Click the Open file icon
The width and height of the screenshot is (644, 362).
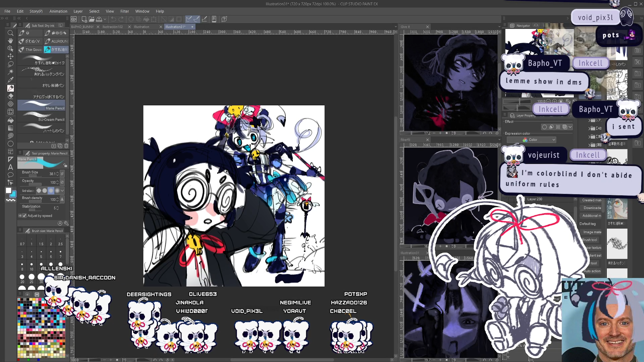[x=92, y=19]
